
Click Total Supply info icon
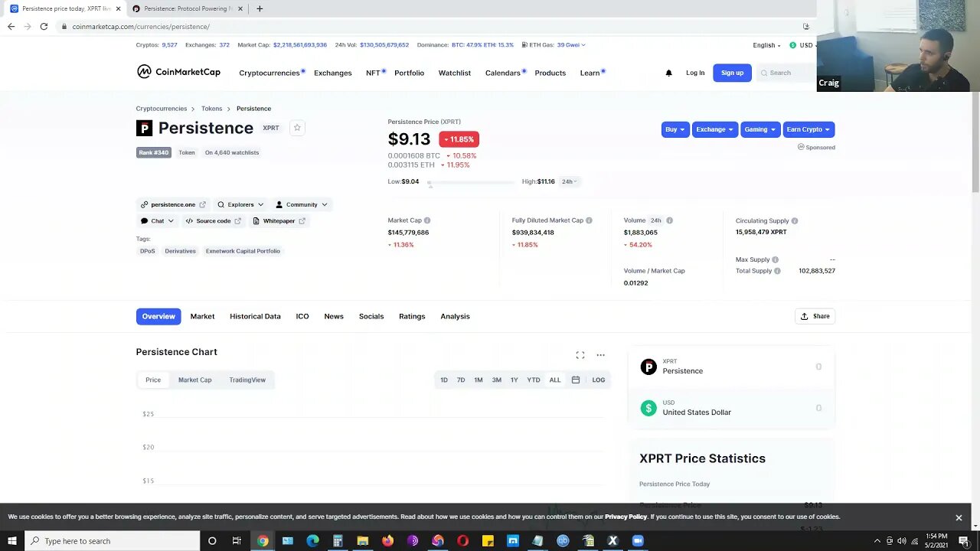pyautogui.click(x=777, y=271)
